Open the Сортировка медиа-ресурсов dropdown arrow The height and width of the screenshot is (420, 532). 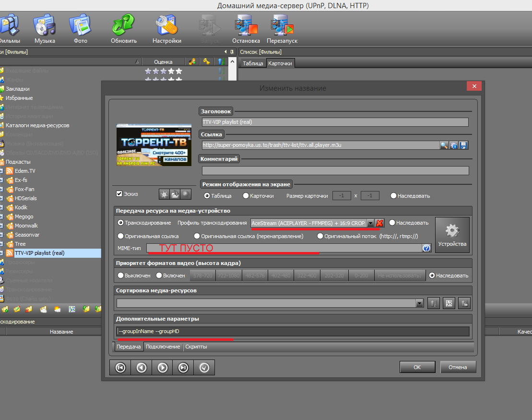coord(420,303)
